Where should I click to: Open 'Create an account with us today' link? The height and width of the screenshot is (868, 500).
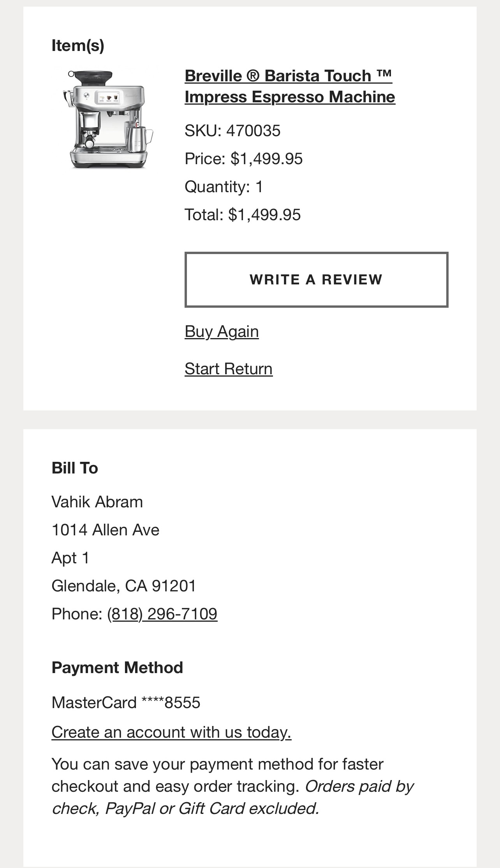pos(171,732)
